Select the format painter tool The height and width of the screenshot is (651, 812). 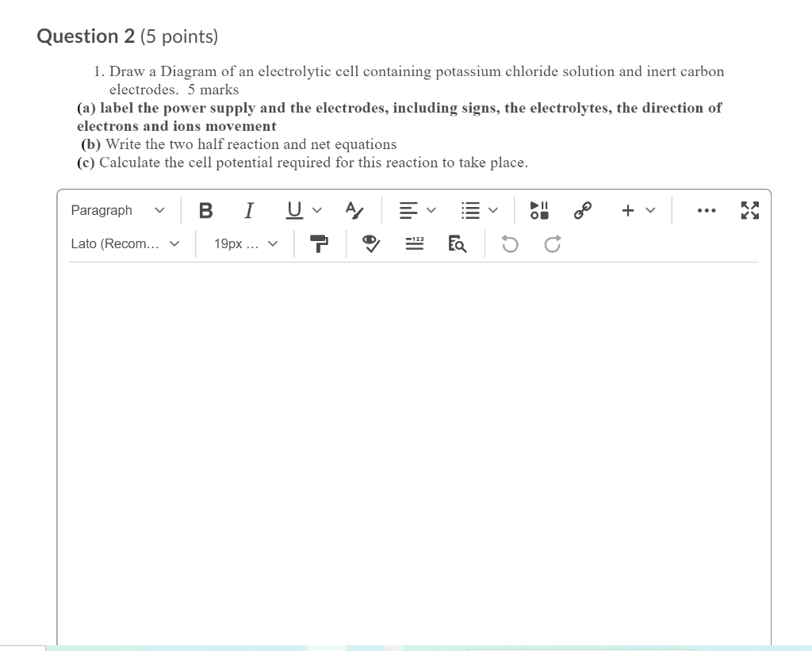click(319, 243)
